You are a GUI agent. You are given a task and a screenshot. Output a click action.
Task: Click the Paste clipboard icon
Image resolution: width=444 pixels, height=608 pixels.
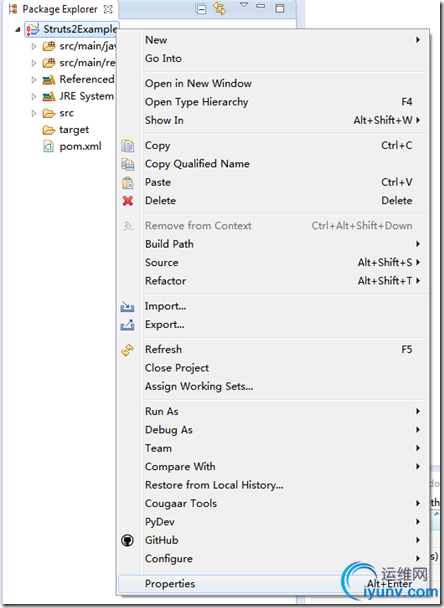128,182
